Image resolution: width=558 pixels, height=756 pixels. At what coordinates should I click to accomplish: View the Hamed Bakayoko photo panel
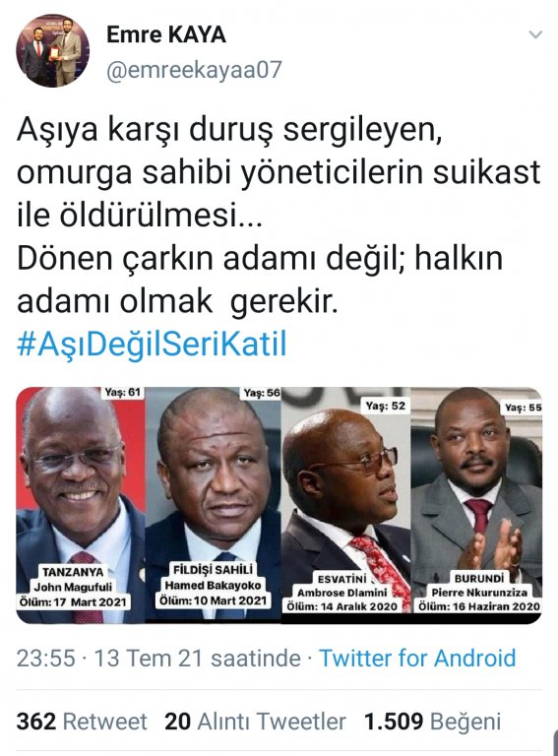[213, 505]
